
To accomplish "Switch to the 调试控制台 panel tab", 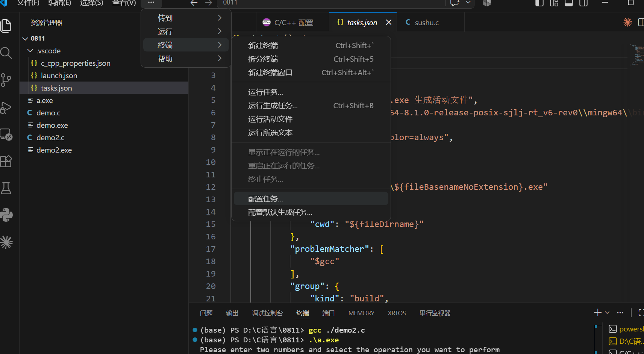I will point(267,313).
